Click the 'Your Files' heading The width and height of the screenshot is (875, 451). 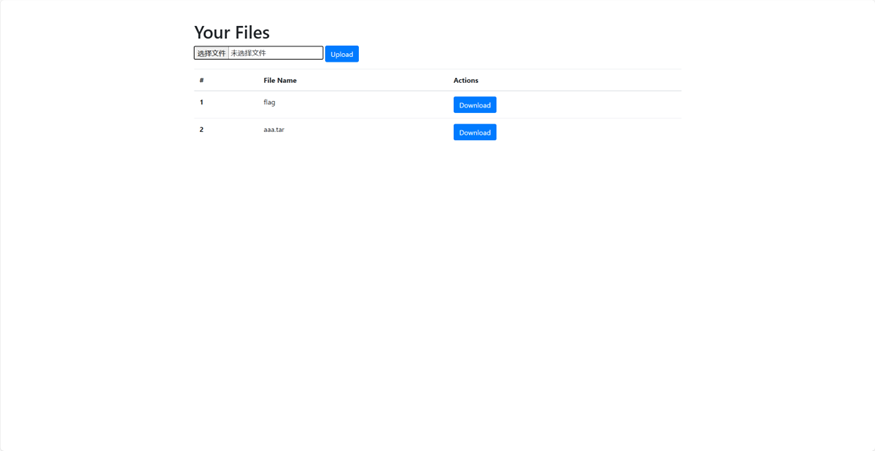232,32
